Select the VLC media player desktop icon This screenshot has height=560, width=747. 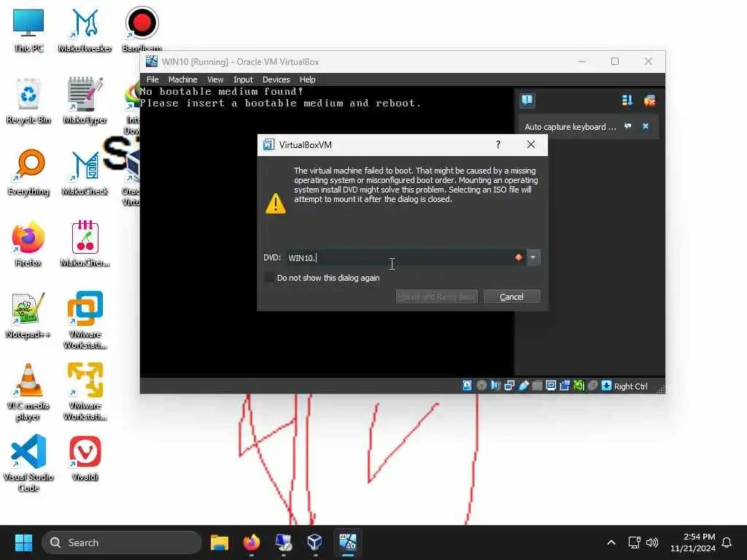pyautogui.click(x=28, y=392)
